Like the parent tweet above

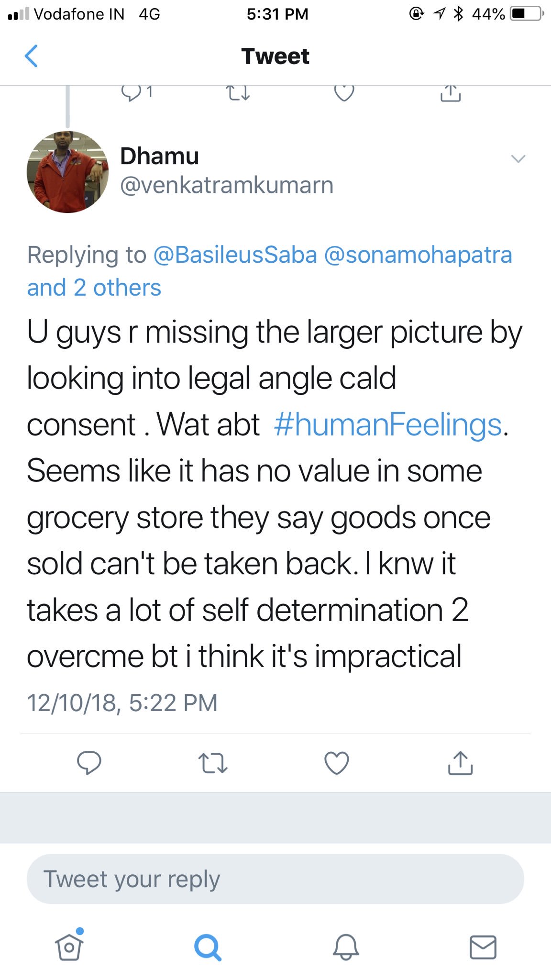[344, 93]
